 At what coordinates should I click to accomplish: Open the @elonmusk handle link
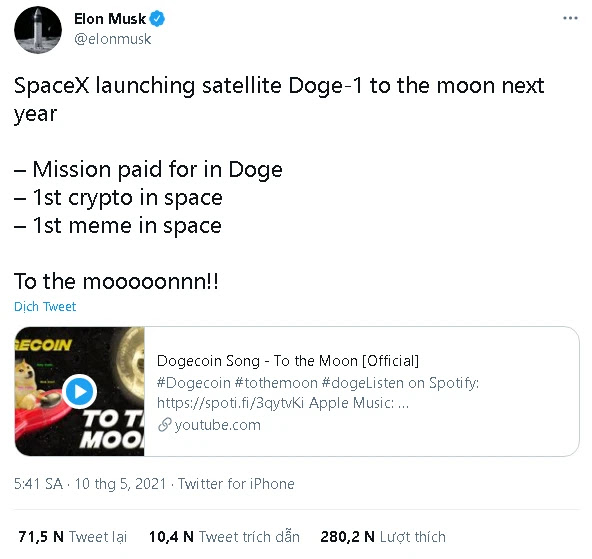(x=113, y=39)
